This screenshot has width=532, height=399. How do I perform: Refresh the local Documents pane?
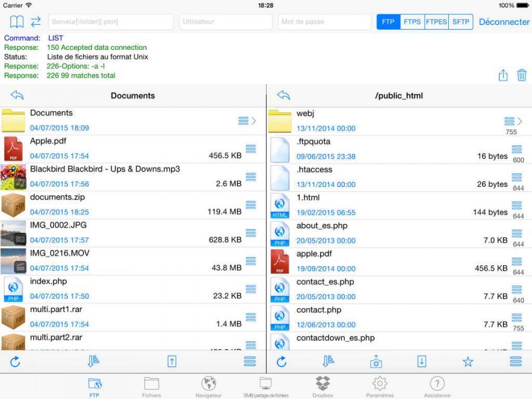(x=15, y=362)
